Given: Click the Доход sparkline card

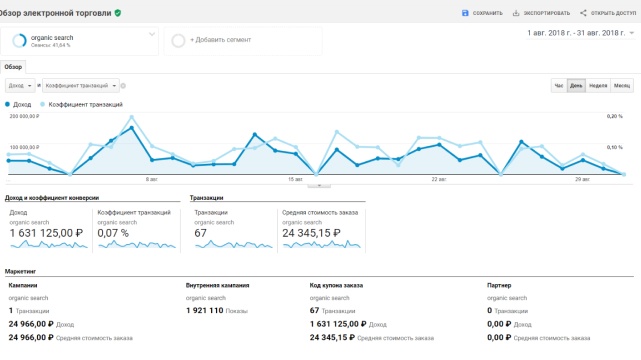Looking at the screenshot, I should [49, 230].
